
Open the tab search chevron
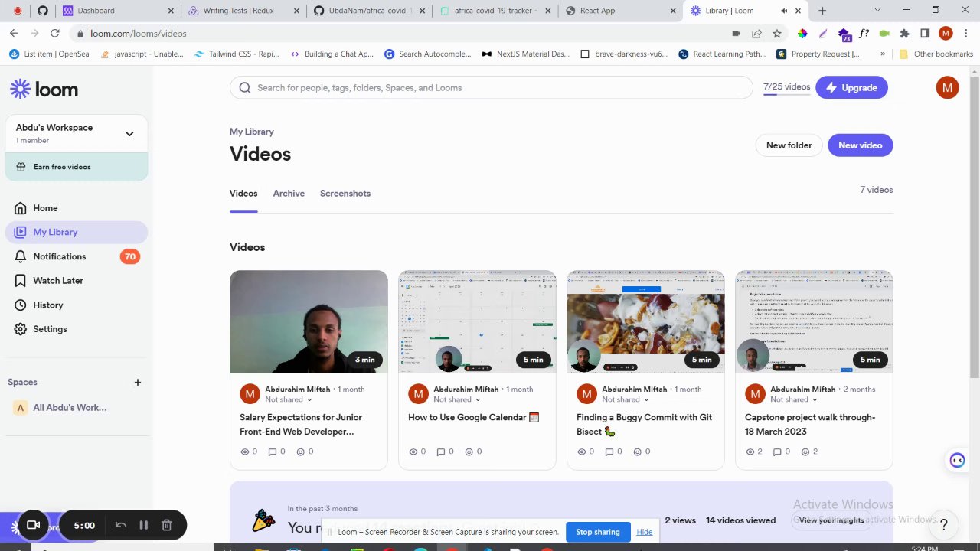877,11
